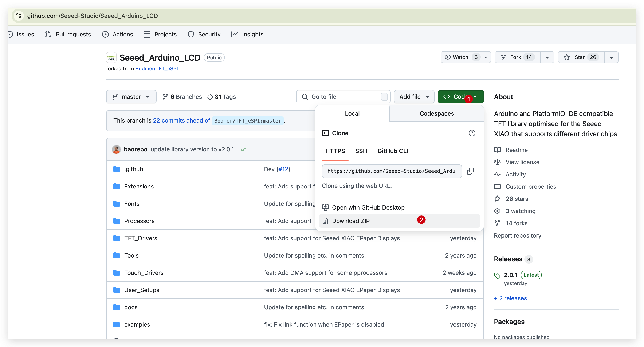This screenshot has height=347, width=644.
Task: Toggle the green Code dropdown button
Action: (x=460, y=97)
